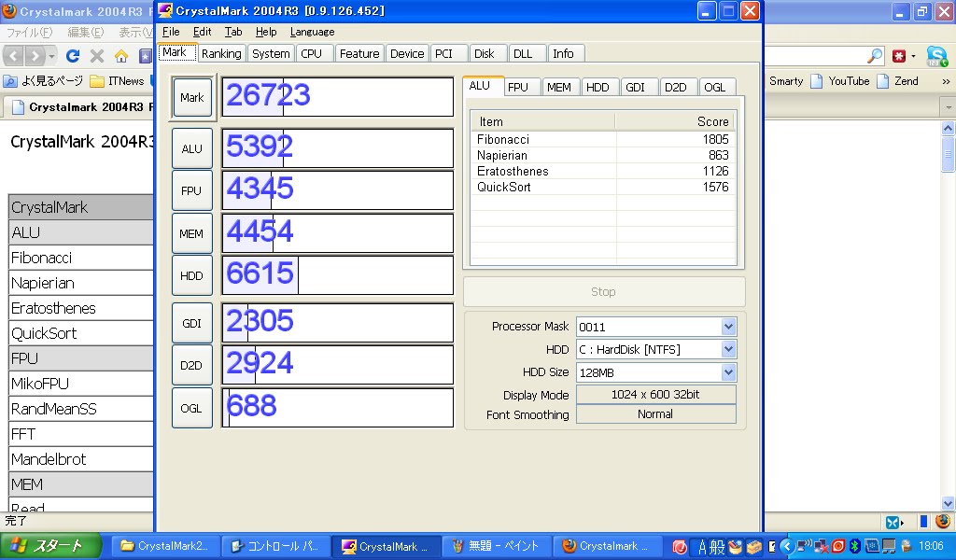This screenshot has height=560, width=956.
Task: Open the Processor Mask dropdown
Action: click(x=728, y=327)
